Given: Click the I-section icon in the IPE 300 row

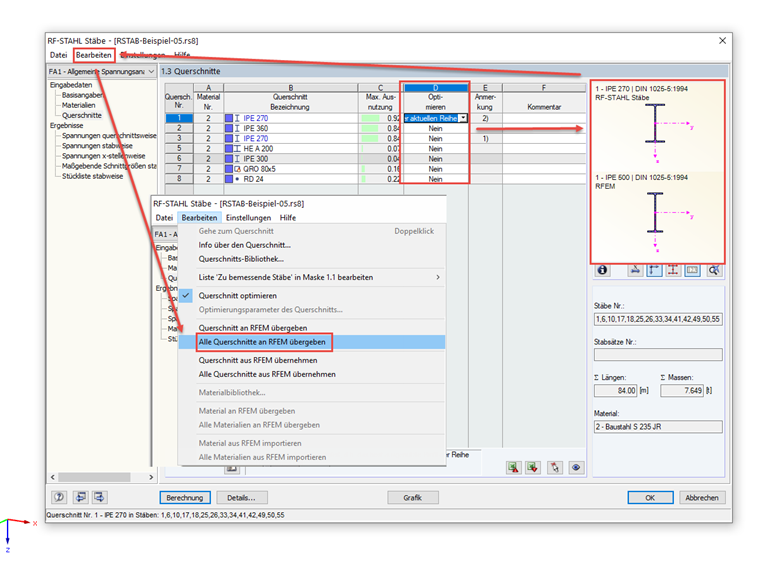Looking at the screenshot, I should pos(238,159).
